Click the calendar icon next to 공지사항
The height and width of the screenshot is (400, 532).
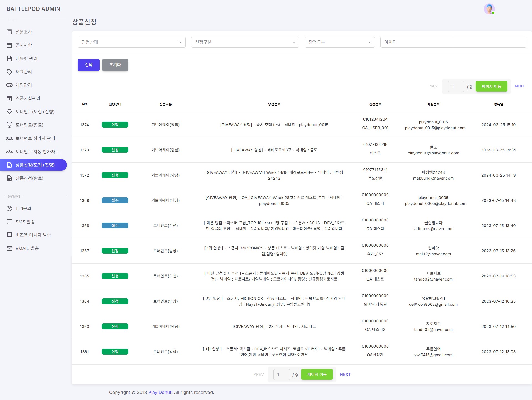[9, 45]
